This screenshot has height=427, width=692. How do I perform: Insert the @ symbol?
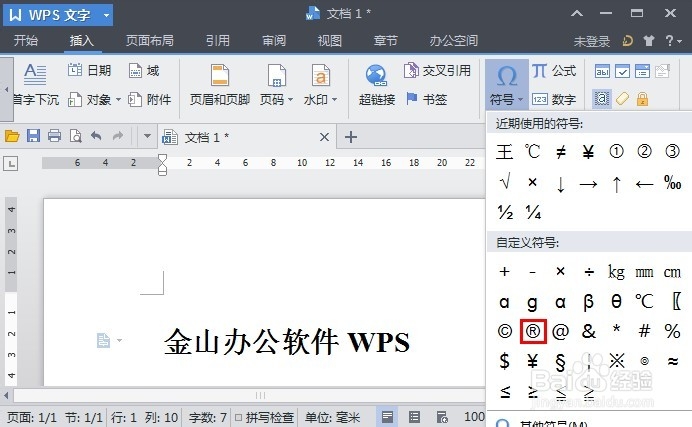point(560,331)
